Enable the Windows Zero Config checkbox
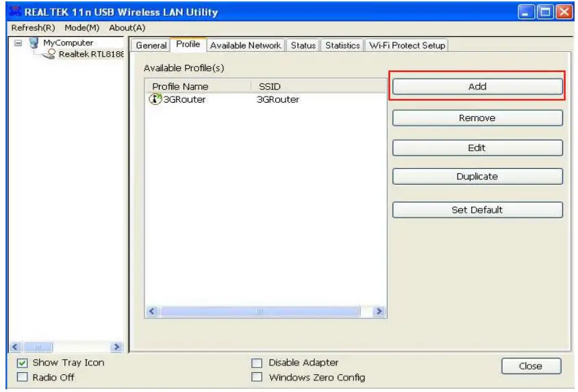 click(x=257, y=377)
